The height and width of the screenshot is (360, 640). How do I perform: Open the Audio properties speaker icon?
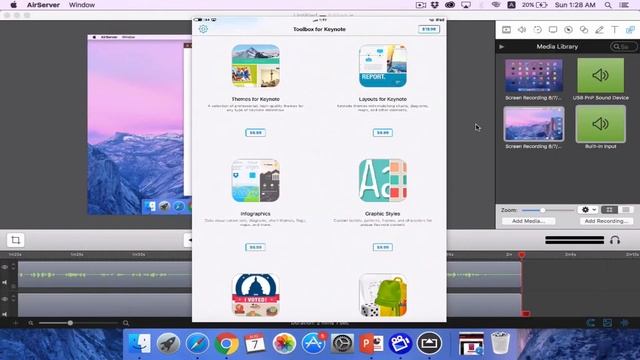point(522,30)
